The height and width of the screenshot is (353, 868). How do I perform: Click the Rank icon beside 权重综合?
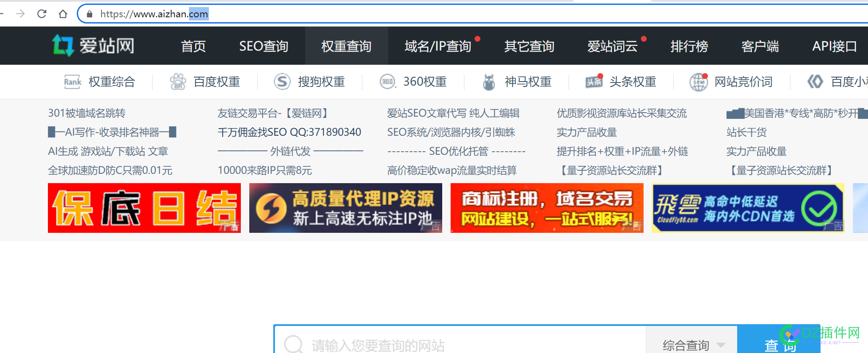[x=73, y=82]
